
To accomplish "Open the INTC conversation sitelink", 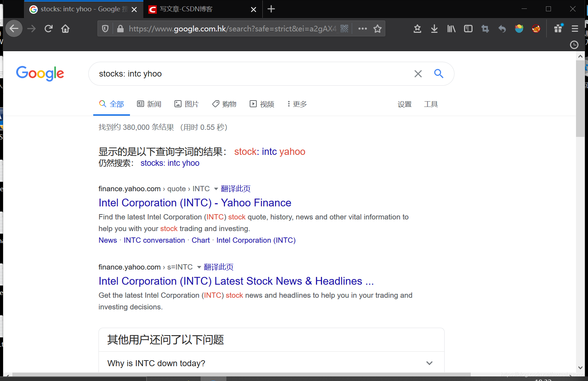I will [154, 240].
